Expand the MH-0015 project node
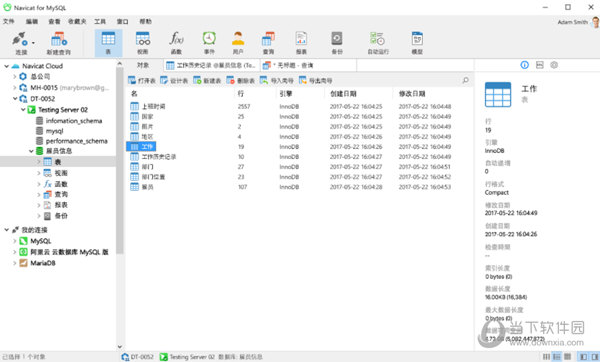 click(15, 88)
